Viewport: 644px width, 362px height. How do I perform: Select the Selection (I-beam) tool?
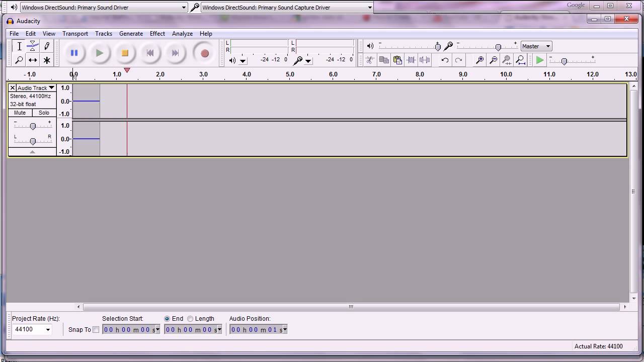(19, 46)
